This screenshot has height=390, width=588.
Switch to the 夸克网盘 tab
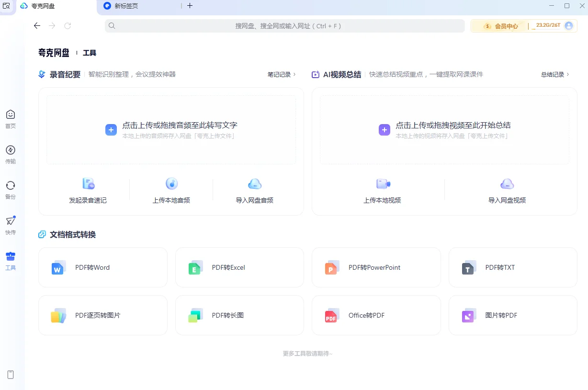coord(56,6)
